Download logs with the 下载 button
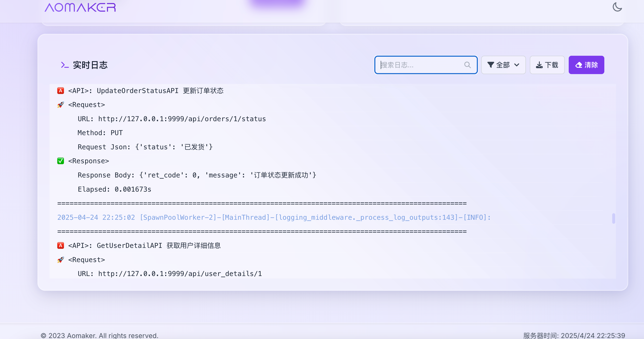Viewport: 644px width, 339px height. click(x=547, y=65)
